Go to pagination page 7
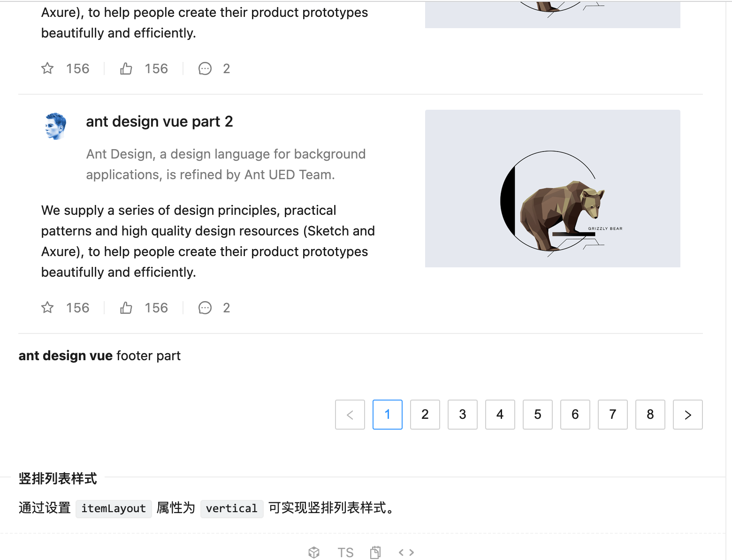Image resolution: width=732 pixels, height=560 pixels. (x=613, y=415)
